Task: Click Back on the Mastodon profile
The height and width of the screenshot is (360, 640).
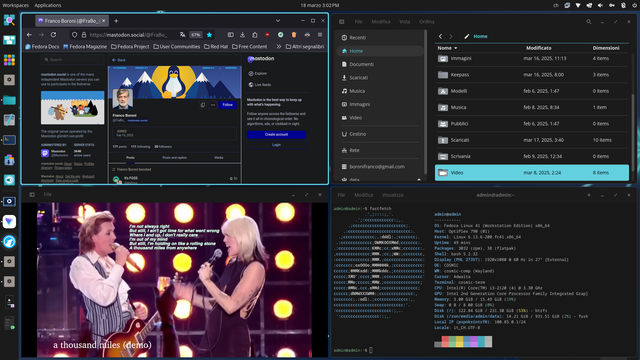Action: coord(119,60)
